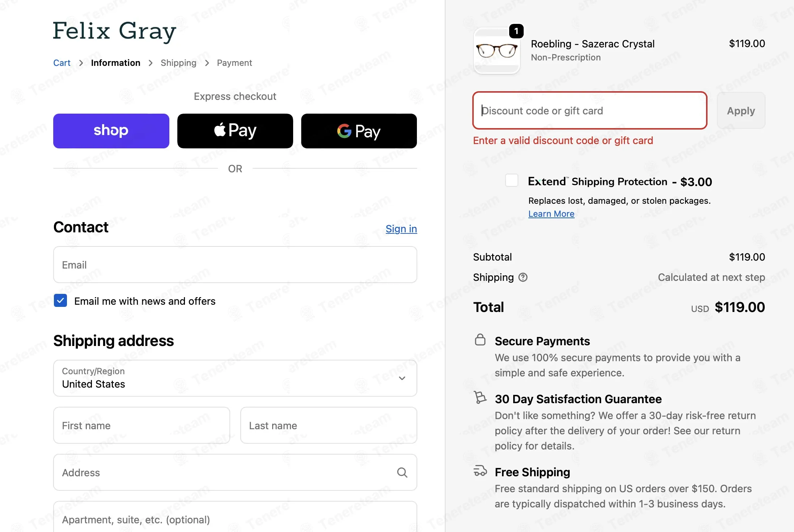Select the Shipping breadcrumb step
Viewport: 794px width, 532px height.
(178, 63)
